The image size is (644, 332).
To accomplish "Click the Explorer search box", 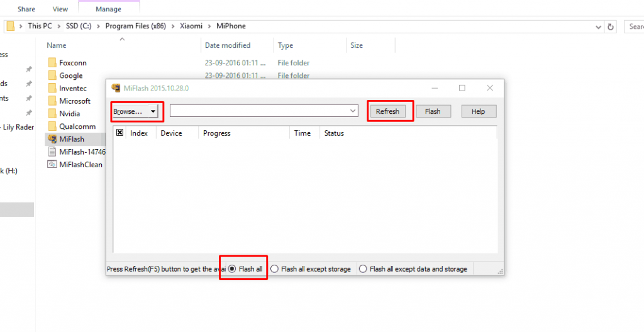I will point(634,26).
